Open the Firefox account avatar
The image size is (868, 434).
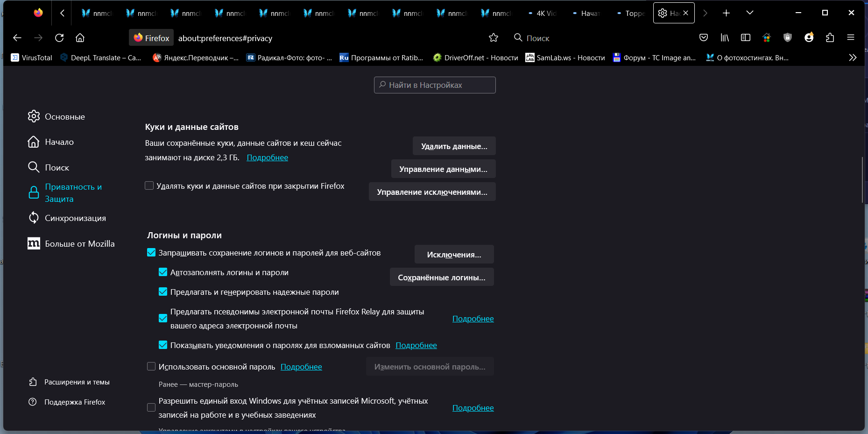(809, 38)
